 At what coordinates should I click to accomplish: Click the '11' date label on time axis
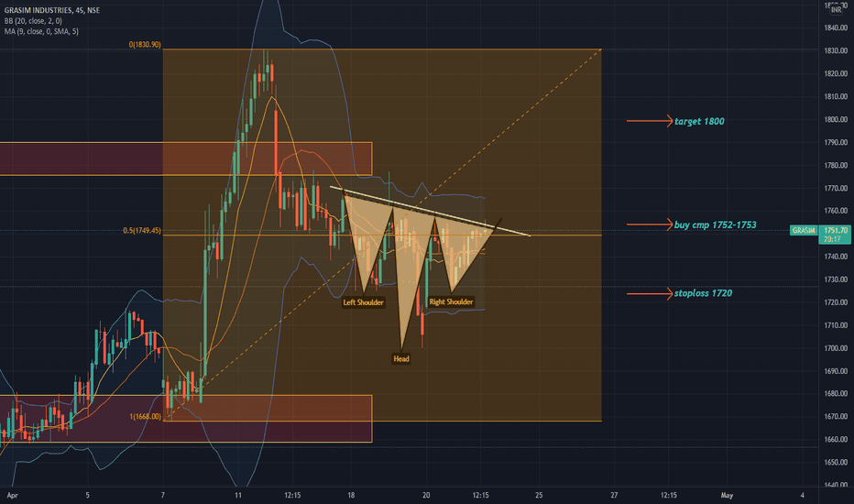point(238,495)
